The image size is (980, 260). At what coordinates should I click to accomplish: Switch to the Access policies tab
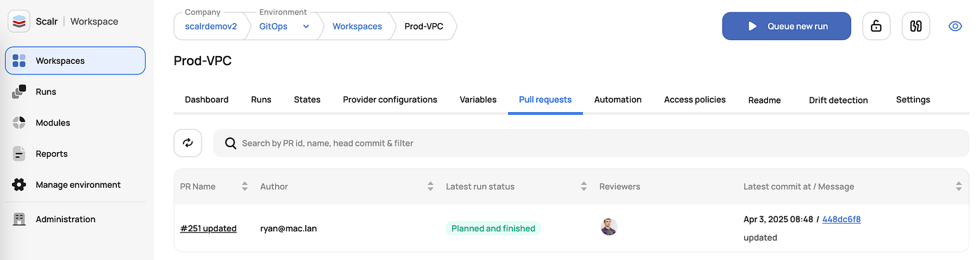(x=695, y=100)
